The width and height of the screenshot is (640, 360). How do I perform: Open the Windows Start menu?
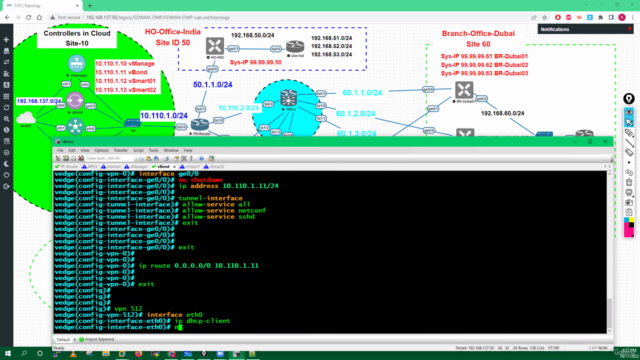7,353
